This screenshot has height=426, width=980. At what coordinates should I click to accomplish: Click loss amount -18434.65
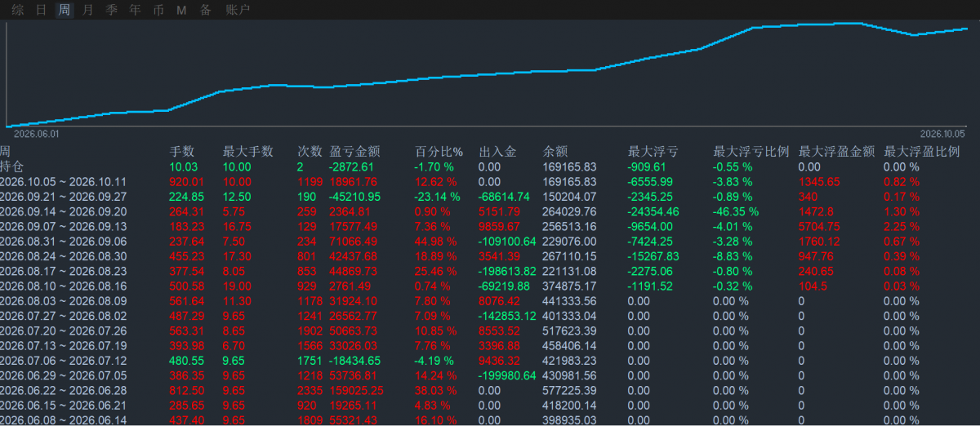tap(355, 361)
